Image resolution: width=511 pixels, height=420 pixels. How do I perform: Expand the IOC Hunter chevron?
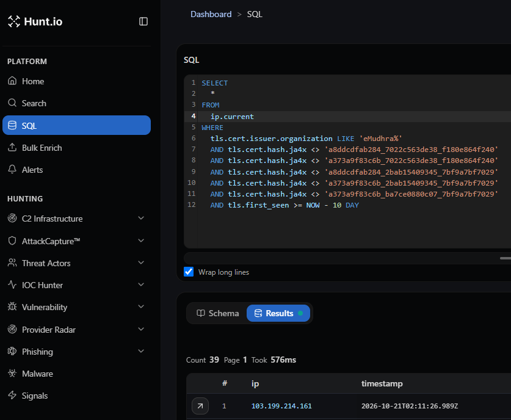[141, 284]
